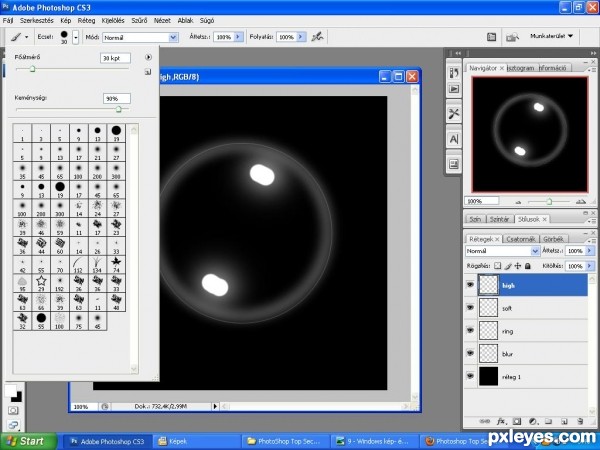Open layer blend mode Normál dropdown
Image resolution: width=600 pixels, height=450 pixels.
click(535, 251)
